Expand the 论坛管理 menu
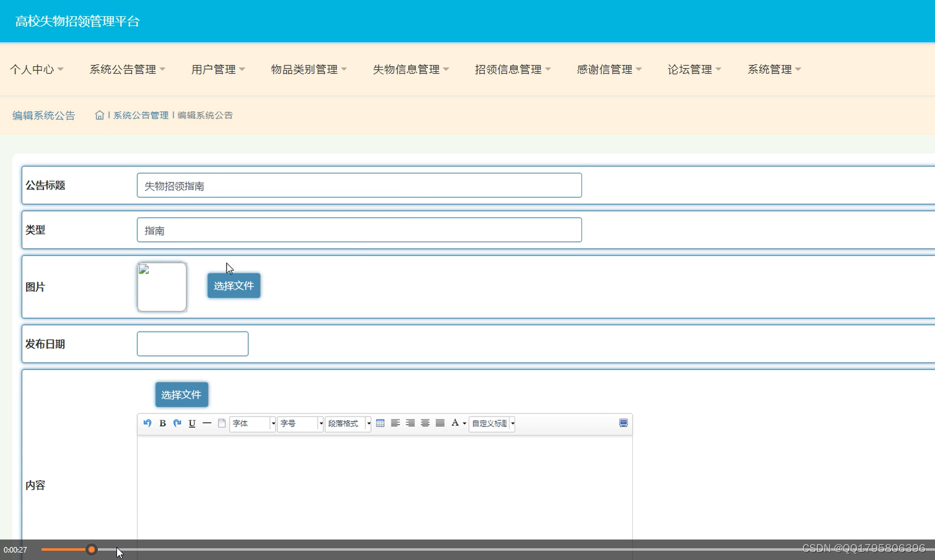This screenshot has height=560, width=935. (x=694, y=69)
